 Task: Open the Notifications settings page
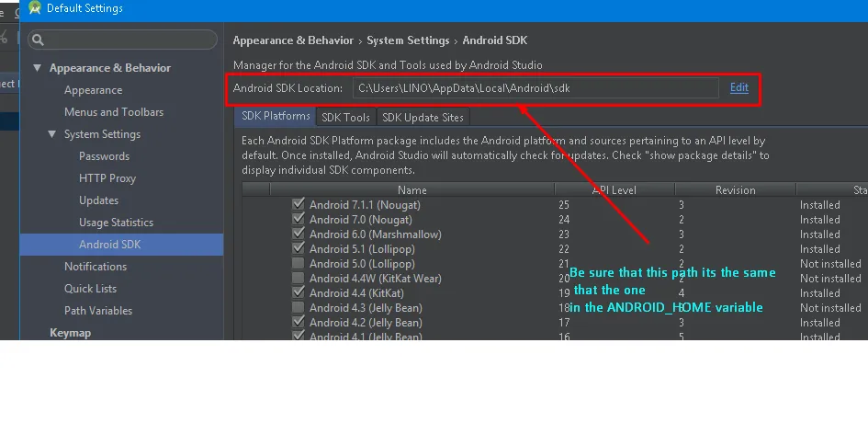click(x=96, y=267)
